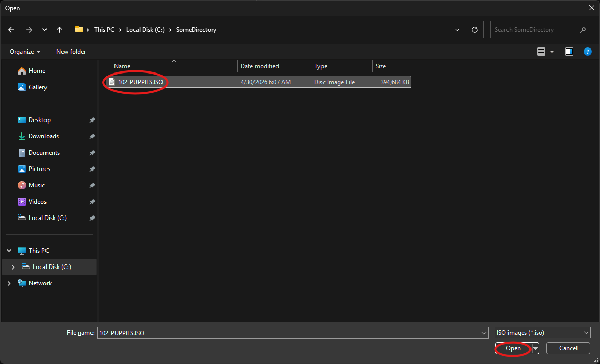Open more view options dropdown arrow
Viewport: 600px width, 364px height.
pyautogui.click(x=552, y=52)
